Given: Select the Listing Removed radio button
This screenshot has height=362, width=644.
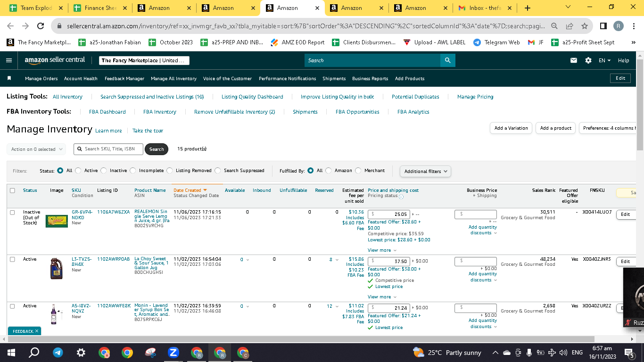Looking at the screenshot, I should pos(170,171).
